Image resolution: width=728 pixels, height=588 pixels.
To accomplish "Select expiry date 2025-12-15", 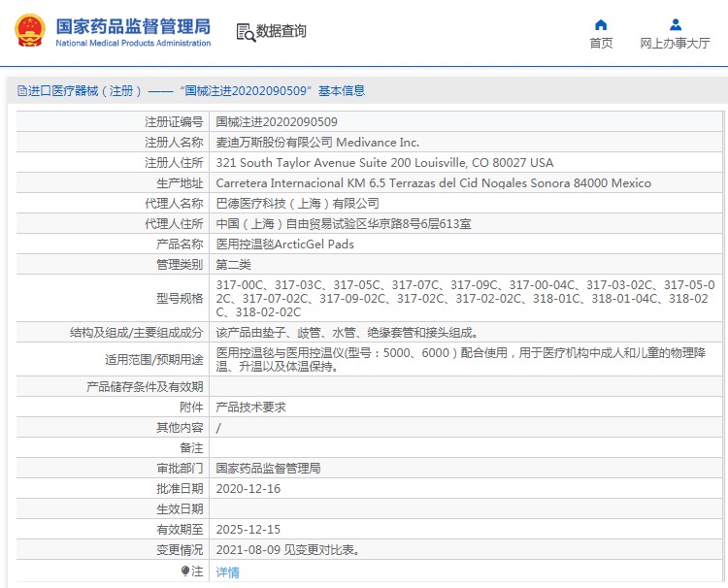I will click(248, 530).
